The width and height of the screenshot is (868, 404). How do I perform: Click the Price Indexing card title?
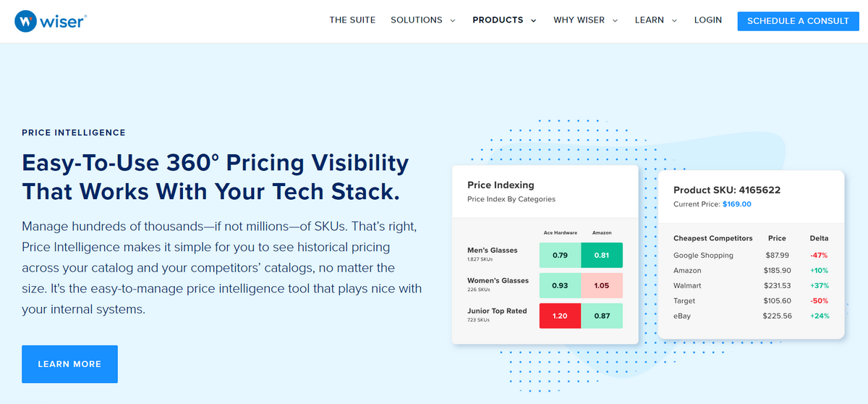(501, 185)
